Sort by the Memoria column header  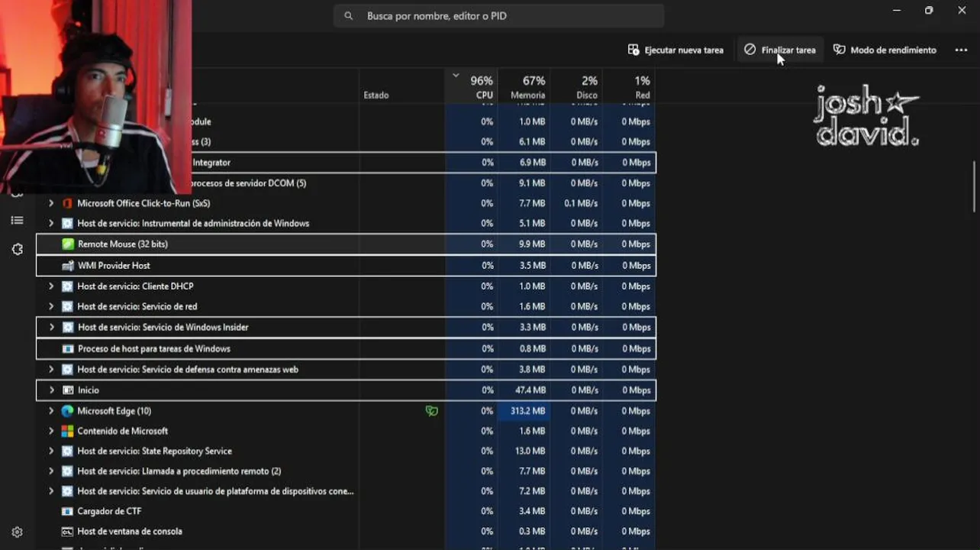click(524, 86)
